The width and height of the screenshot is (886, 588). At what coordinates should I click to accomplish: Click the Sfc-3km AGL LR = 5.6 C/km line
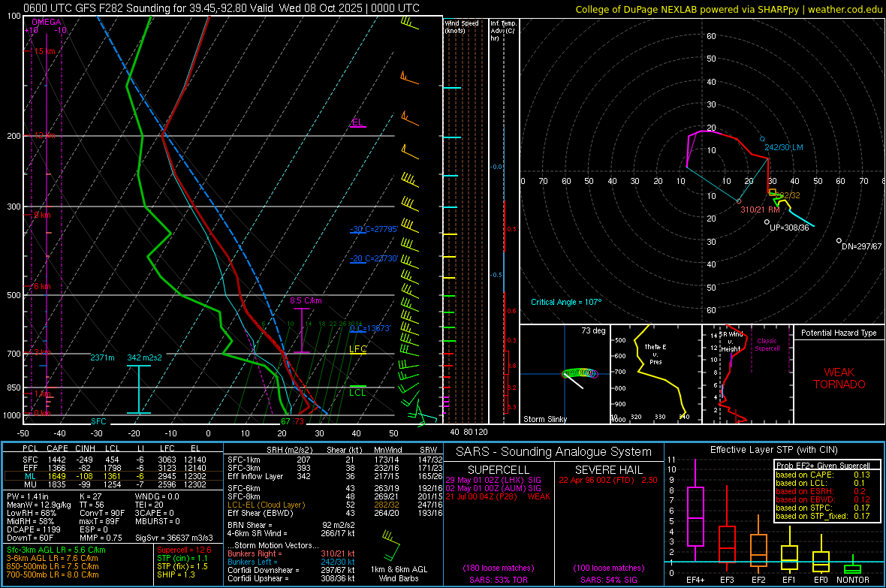[x=56, y=550]
